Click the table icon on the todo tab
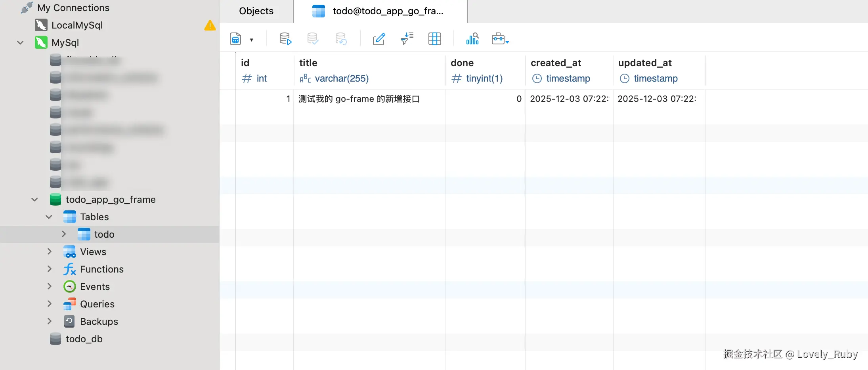Viewport: 868px width, 370px height. [x=319, y=11]
